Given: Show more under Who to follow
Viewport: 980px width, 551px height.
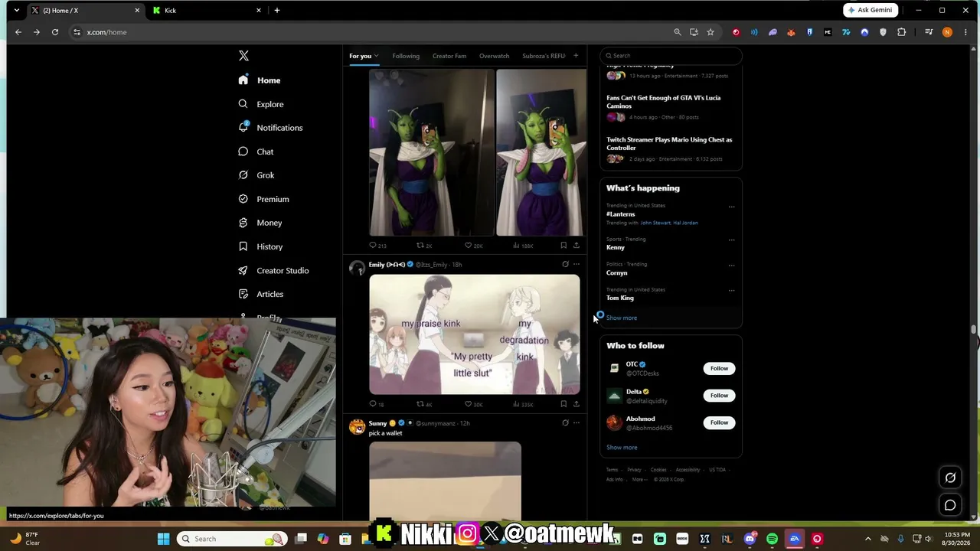Looking at the screenshot, I should (x=622, y=448).
